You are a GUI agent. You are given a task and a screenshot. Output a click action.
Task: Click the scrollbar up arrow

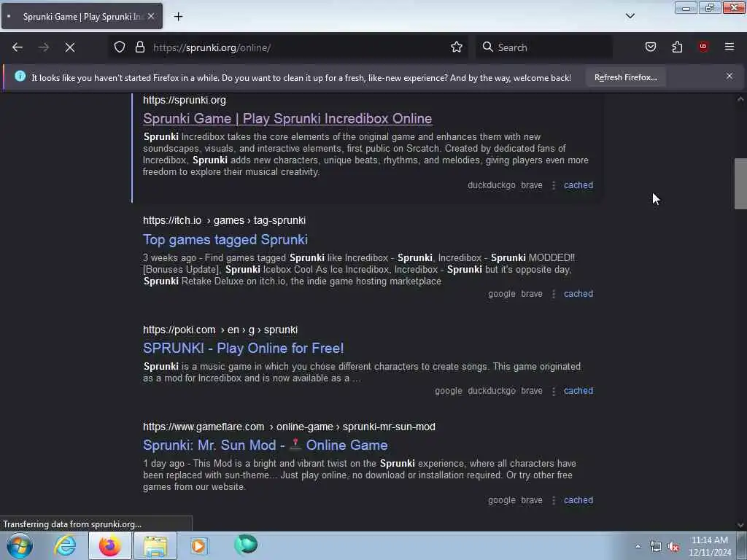click(740, 99)
